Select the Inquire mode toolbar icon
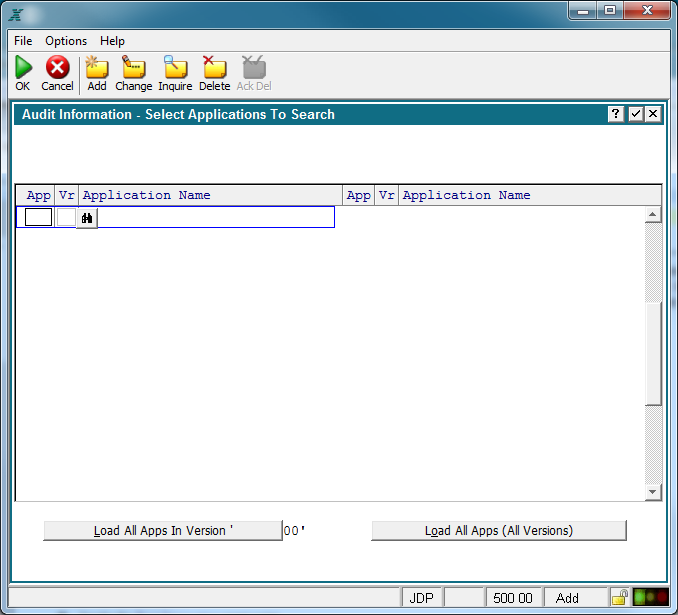This screenshot has height=615, width=678. (x=175, y=67)
